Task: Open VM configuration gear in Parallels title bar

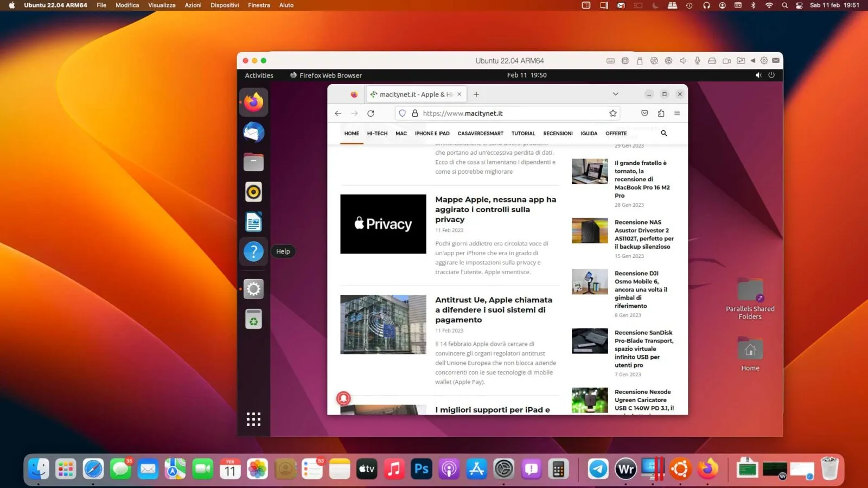Action: [x=764, y=61]
